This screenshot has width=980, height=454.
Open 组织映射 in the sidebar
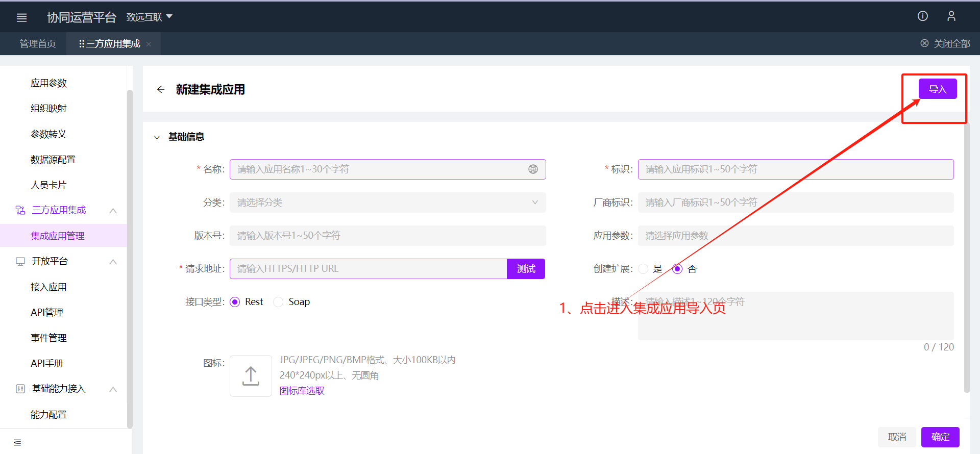click(49, 108)
